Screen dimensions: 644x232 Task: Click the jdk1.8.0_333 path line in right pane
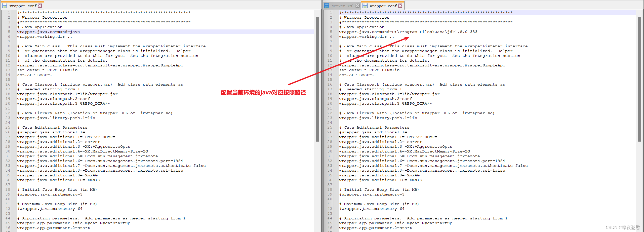[408, 32]
